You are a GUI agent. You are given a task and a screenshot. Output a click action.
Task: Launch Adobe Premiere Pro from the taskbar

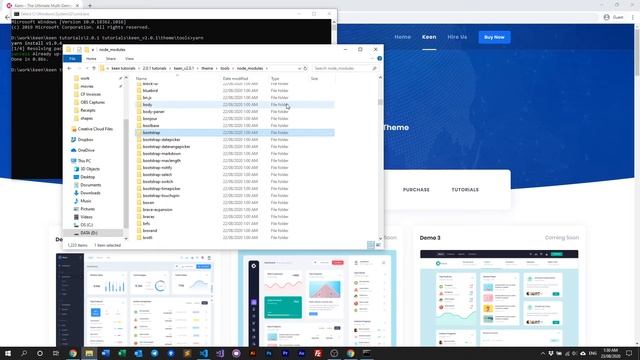[285, 353]
